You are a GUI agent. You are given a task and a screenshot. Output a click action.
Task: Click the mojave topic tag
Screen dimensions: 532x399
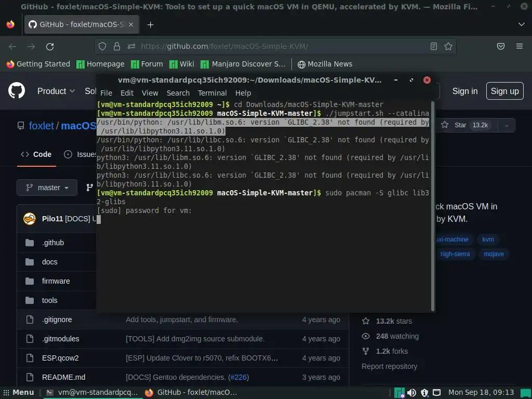(x=494, y=254)
